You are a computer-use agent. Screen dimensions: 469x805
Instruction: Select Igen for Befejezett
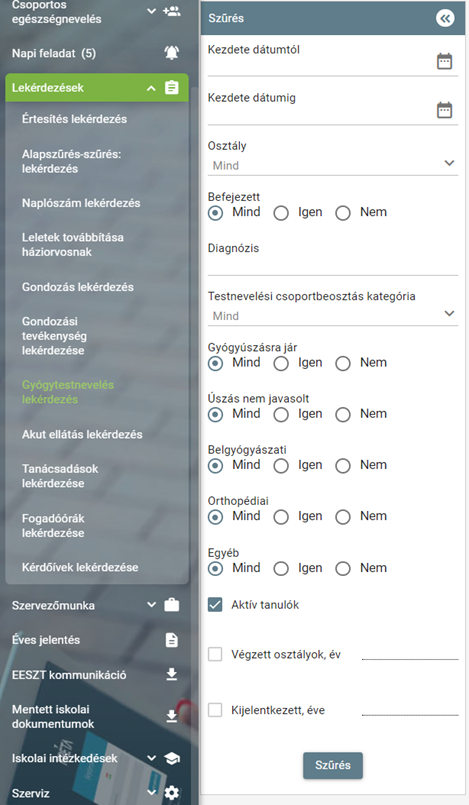(x=281, y=213)
